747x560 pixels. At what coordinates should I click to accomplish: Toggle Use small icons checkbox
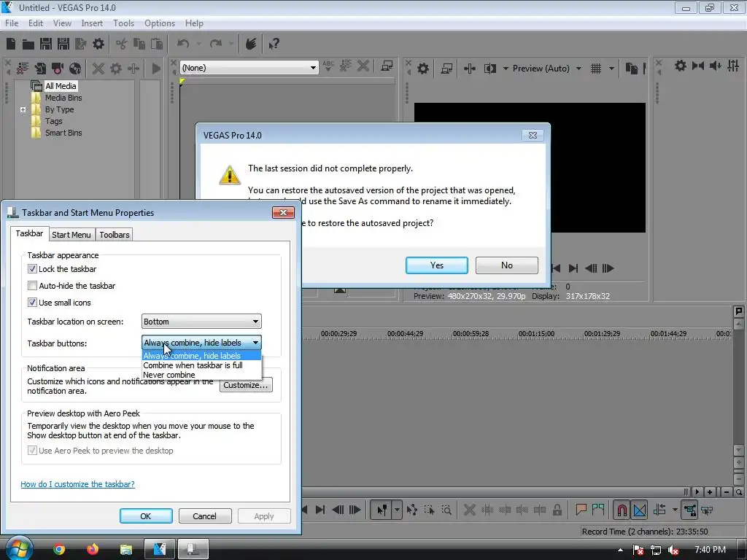coord(32,303)
